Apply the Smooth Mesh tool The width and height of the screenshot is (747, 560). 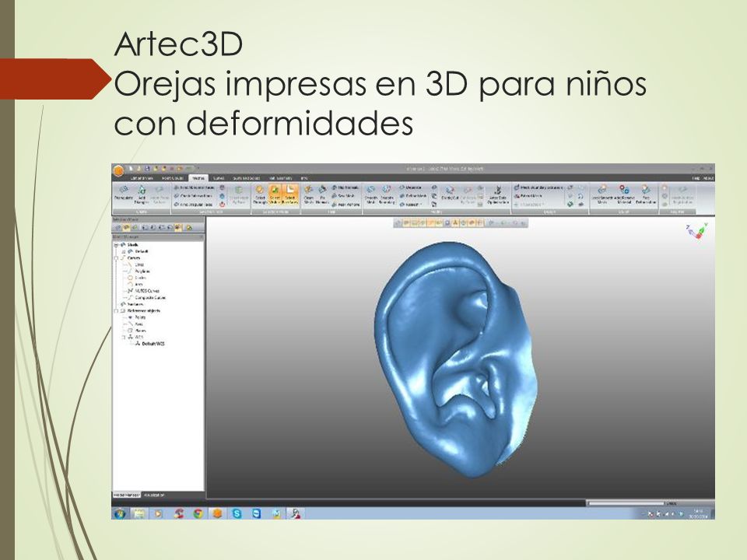371,194
